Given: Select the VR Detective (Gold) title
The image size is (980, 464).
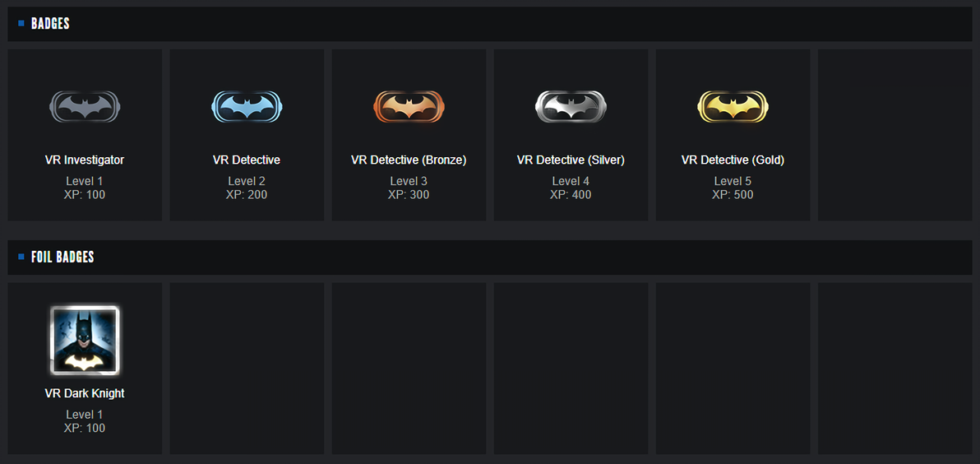Looking at the screenshot, I should (x=733, y=160).
